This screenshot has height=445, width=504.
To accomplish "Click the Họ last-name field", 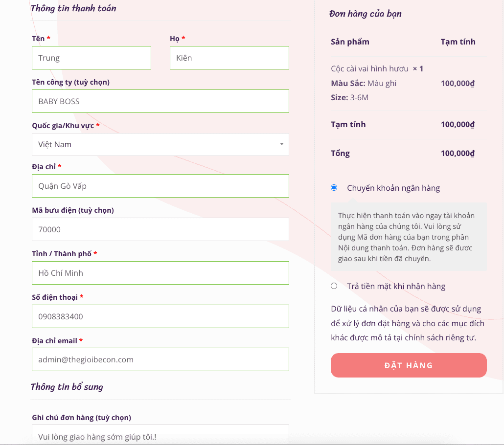I will (229, 58).
